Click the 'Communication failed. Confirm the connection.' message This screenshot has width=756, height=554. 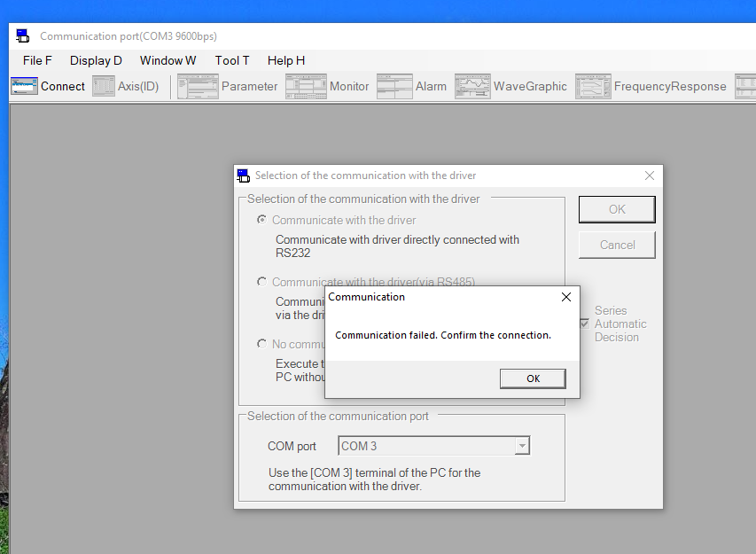(443, 335)
